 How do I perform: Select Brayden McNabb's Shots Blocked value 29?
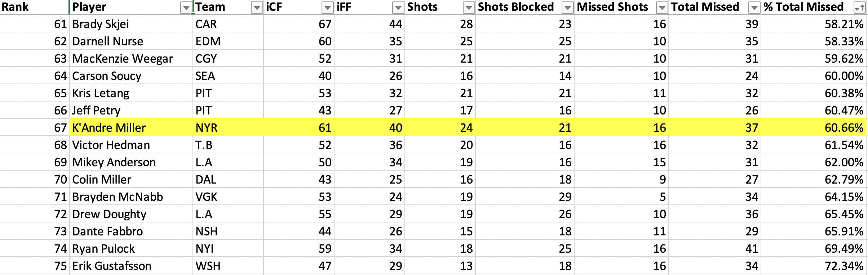pyautogui.click(x=525, y=197)
